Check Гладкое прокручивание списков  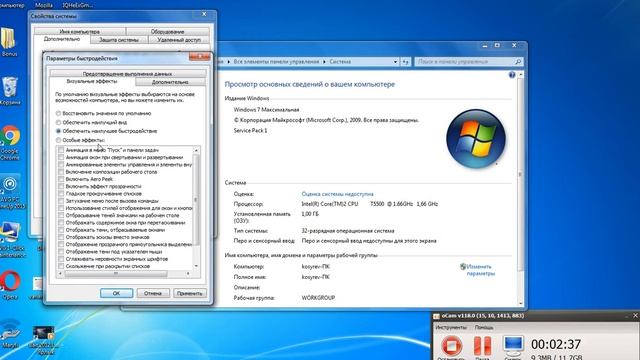point(61,193)
